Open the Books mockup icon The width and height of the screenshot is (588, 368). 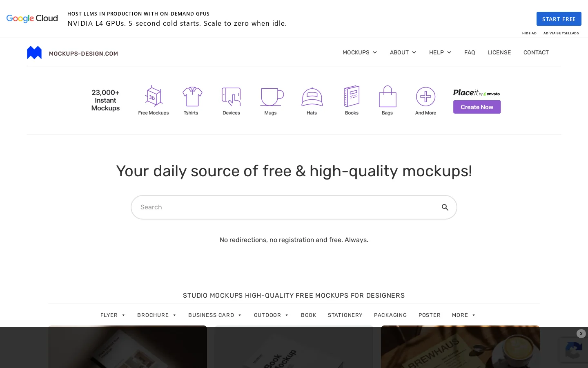(x=352, y=96)
